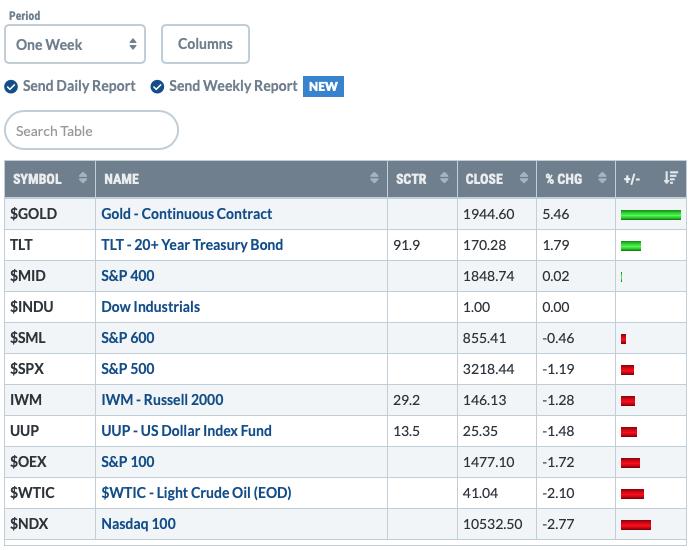Open TLT - 20+ Year Treasury Bond link
The width and height of the screenshot is (693, 550).
tap(192, 245)
